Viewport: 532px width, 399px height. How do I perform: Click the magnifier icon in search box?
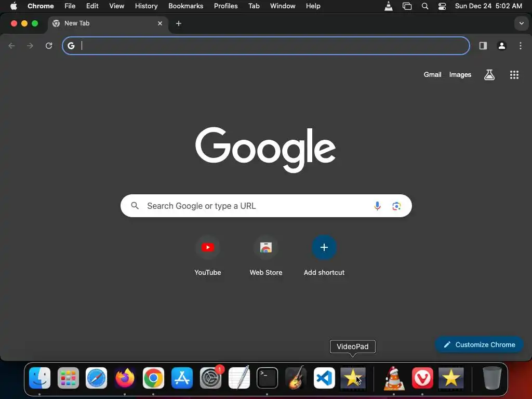[135, 206]
